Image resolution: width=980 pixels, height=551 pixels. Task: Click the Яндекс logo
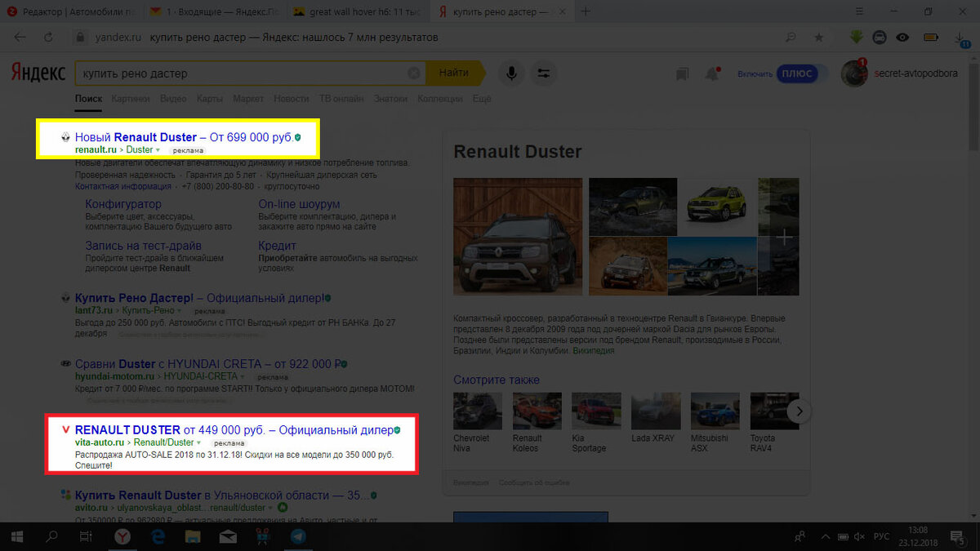pos(38,73)
